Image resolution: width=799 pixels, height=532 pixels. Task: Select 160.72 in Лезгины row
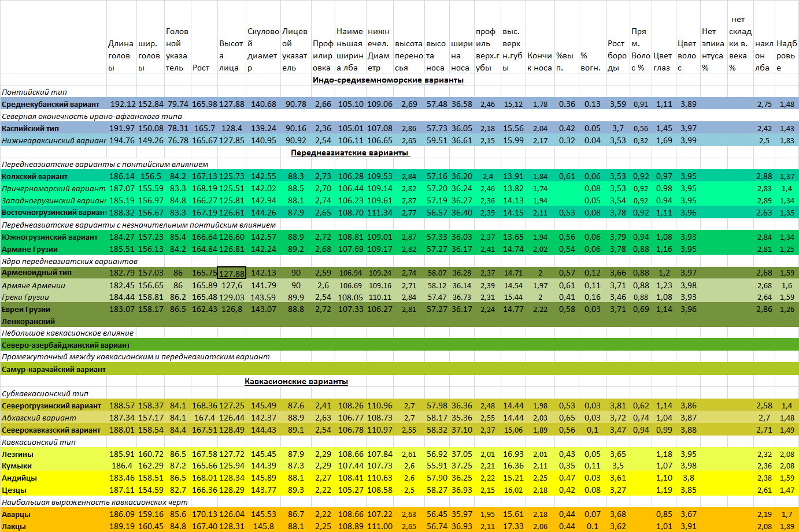(151, 454)
